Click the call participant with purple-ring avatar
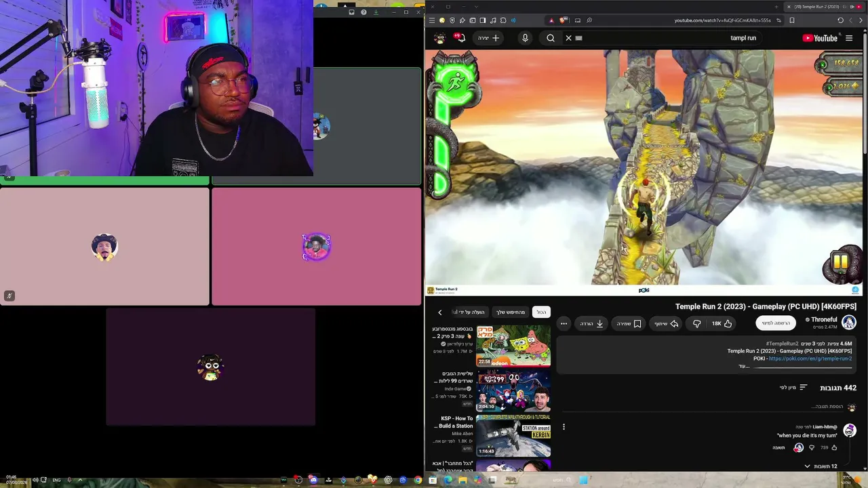This screenshot has height=488, width=868. [x=316, y=247]
